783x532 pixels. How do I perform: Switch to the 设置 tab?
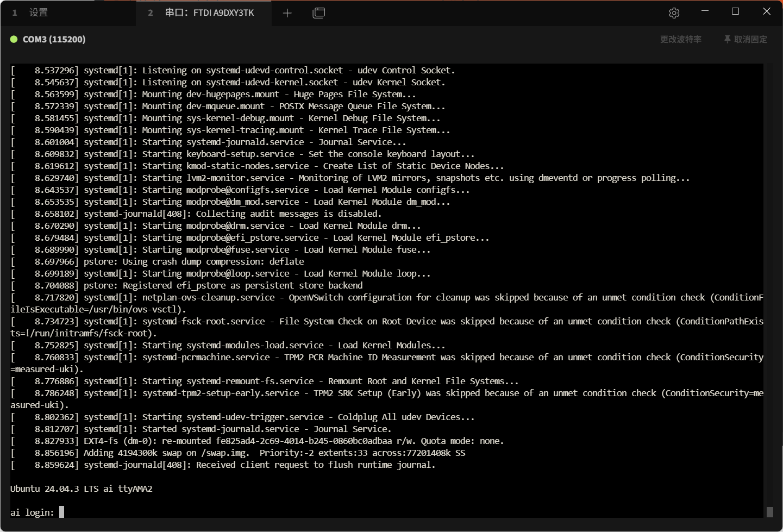coord(38,12)
